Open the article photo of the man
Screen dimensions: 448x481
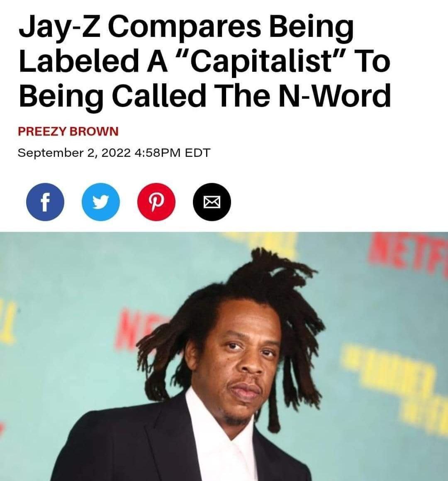224,356
